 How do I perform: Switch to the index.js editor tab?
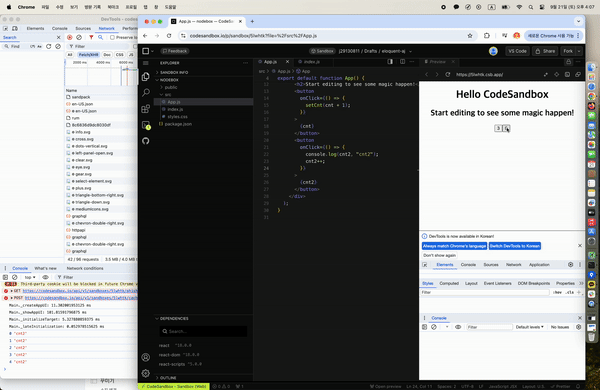311,62
